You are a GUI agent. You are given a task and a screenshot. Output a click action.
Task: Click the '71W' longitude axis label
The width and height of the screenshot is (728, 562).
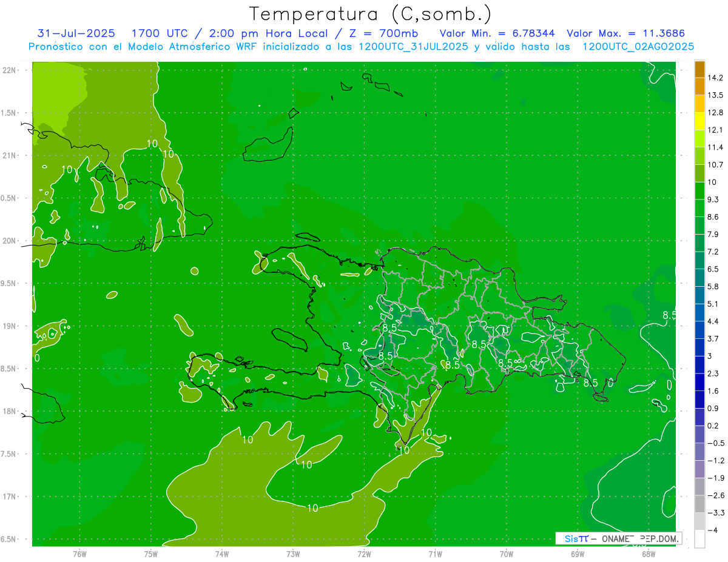(x=435, y=554)
